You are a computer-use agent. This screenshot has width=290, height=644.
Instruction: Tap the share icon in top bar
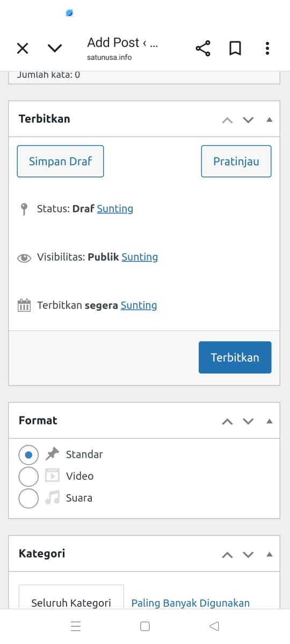click(203, 48)
